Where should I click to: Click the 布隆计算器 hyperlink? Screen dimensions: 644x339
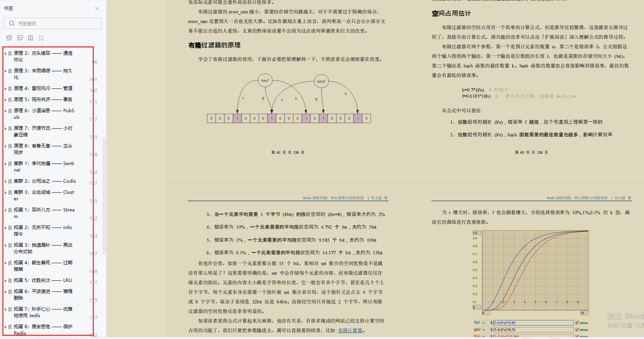350,330
